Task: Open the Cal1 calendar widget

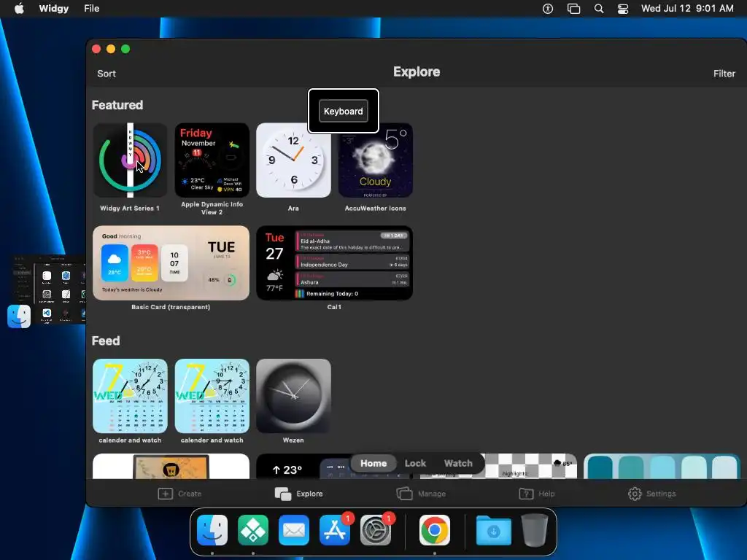Action: pyautogui.click(x=334, y=262)
